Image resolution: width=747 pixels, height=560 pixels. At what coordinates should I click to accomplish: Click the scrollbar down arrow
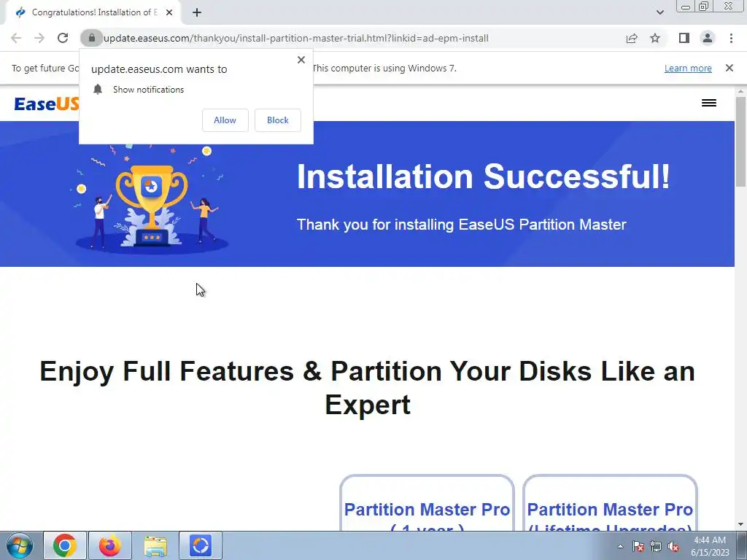click(x=740, y=525)
